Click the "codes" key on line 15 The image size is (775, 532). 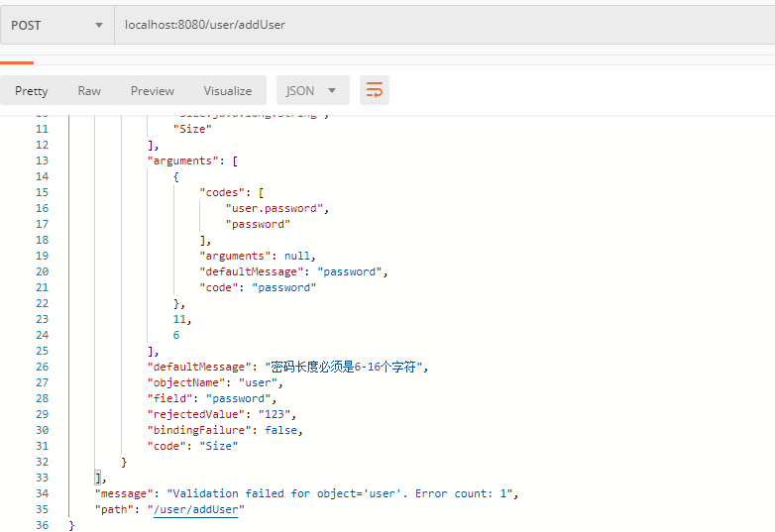[x=222, y=192]
